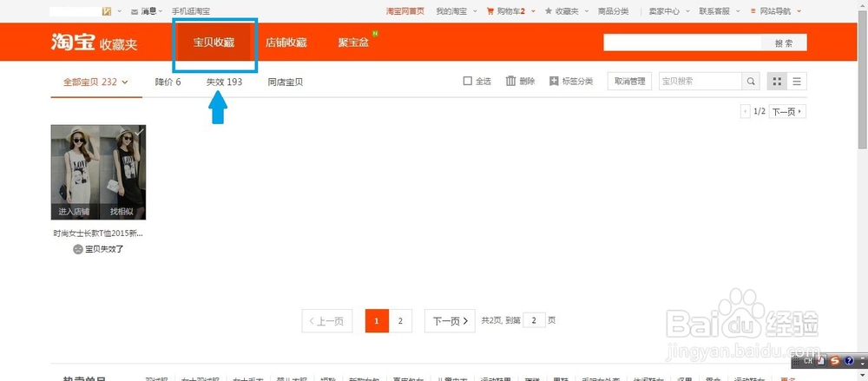Expand the 购物车 dropdown arrow
This screenshot has width=868, height=381.
(x=533, y=11)
